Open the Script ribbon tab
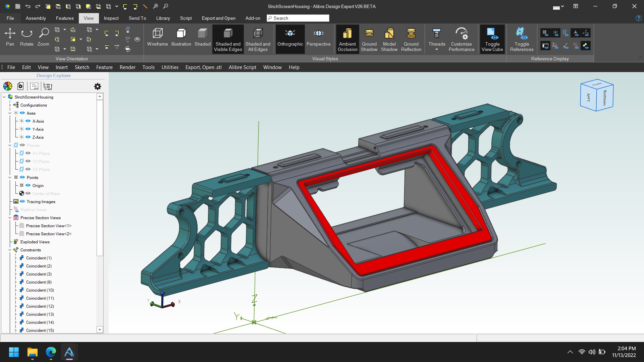 [186, 18]
